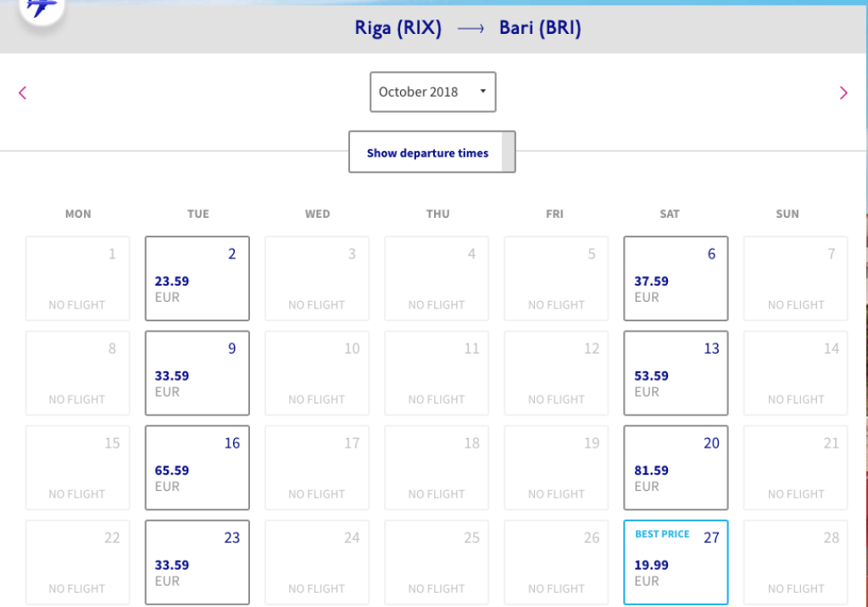Click the Riga (RIX) origin label
The image size is (868, 607).
click(x=398, y=28)
